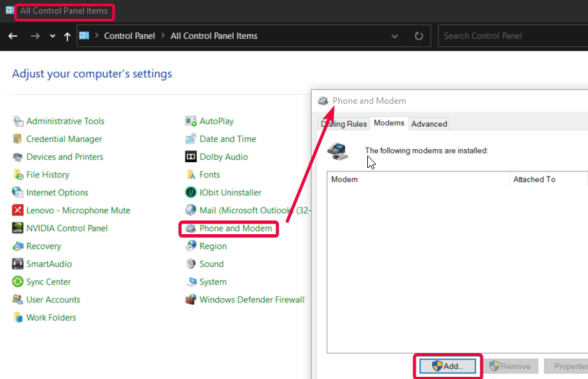The image size is (588, 379).
Task: Open Administrative Tools icon
Action: pyautogui.click(x=17, y=121)
